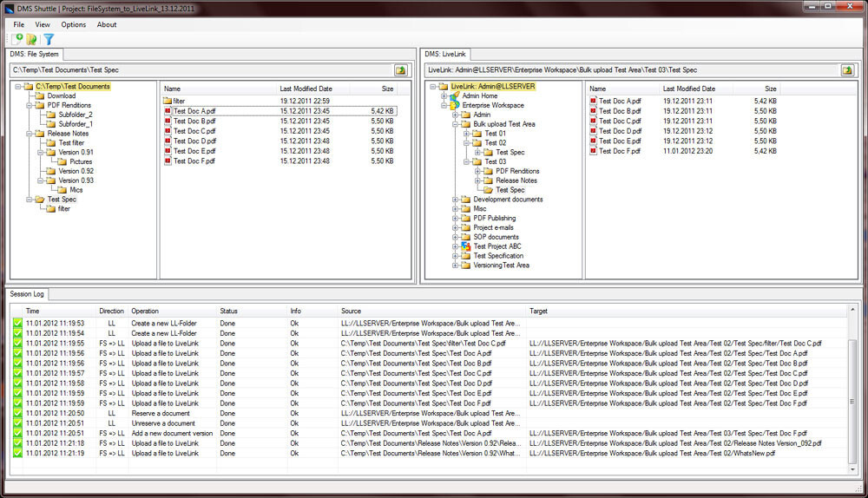
Task: Select the 'Unreserve a document' log entry
Action: [x=430, y=423]
